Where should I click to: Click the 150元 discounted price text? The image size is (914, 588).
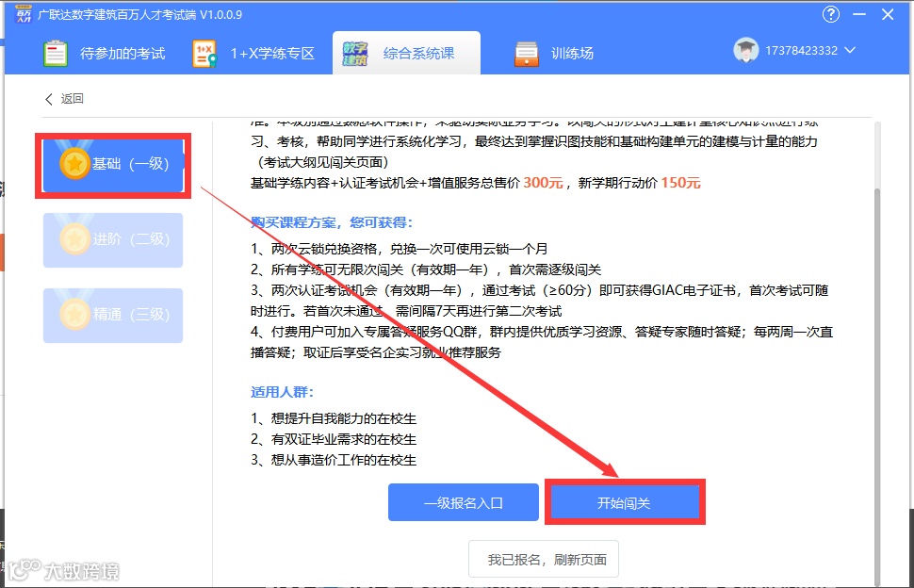(x=680, y=183)
